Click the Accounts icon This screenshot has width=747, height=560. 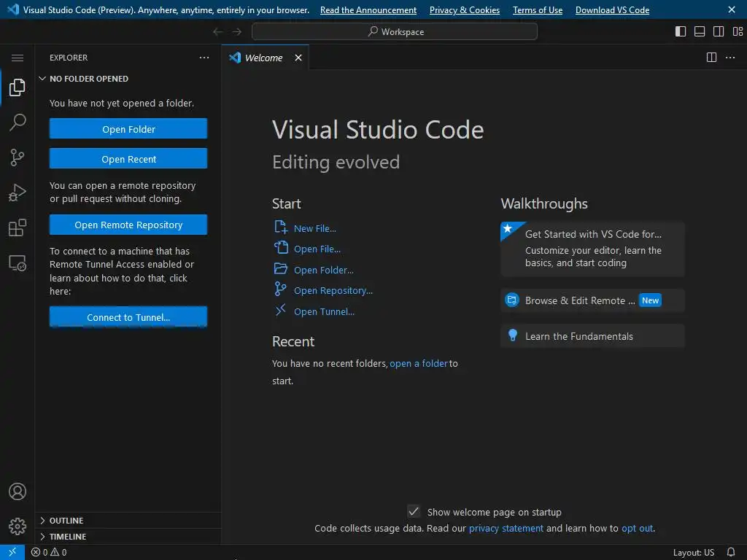(18, 492)
